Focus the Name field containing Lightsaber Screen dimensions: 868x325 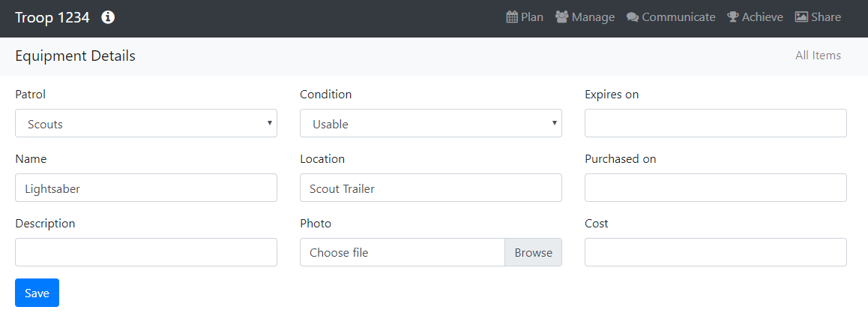[146, 188]
